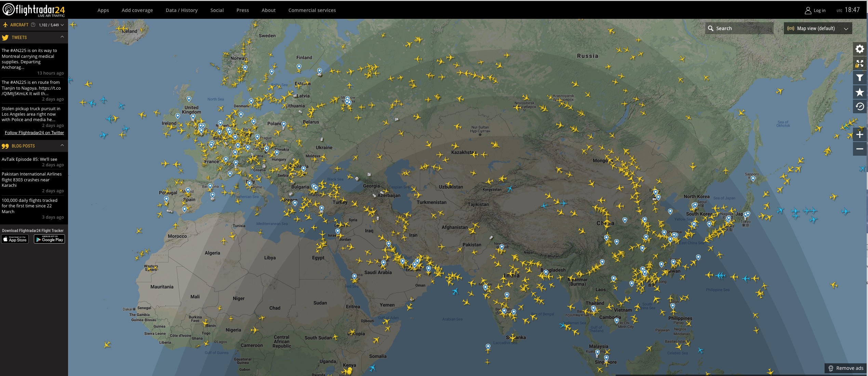Open the Press menu
The image size is (868, 376).
(x=242, y=10)
